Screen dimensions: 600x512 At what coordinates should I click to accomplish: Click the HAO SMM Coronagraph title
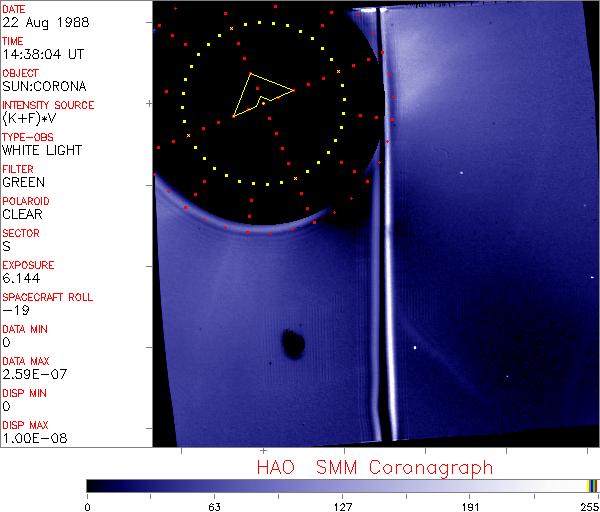click(374, 467)
